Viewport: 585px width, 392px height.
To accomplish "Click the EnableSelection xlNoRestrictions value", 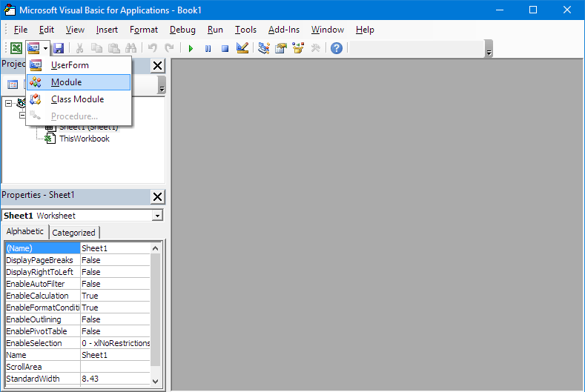I will tap(115, 343).
